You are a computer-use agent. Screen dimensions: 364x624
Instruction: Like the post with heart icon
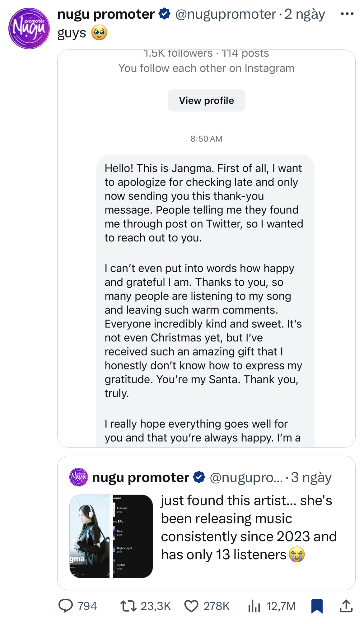pos(191,606)
